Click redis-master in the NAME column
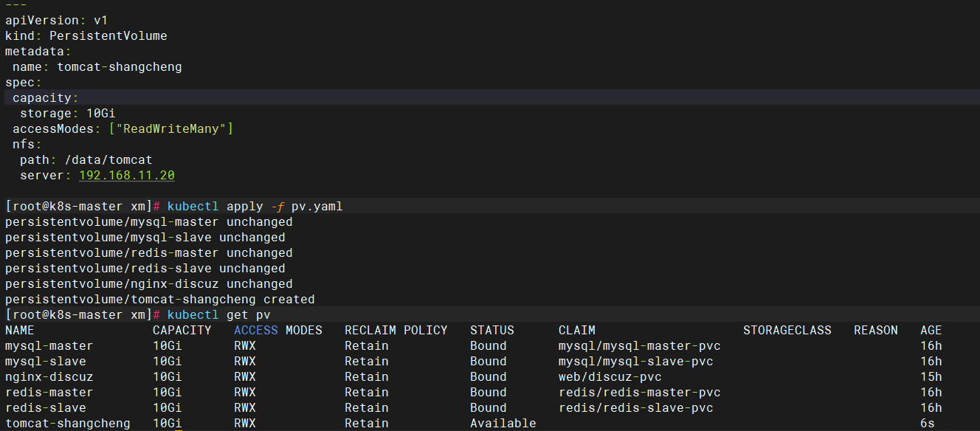Screen dimensions: 980x431 [x=49, y=393]
